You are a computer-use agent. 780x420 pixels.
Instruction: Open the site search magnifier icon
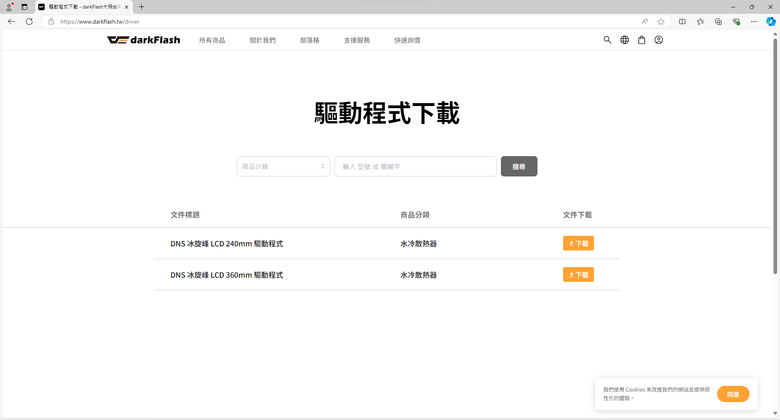[x=607, y=40]
